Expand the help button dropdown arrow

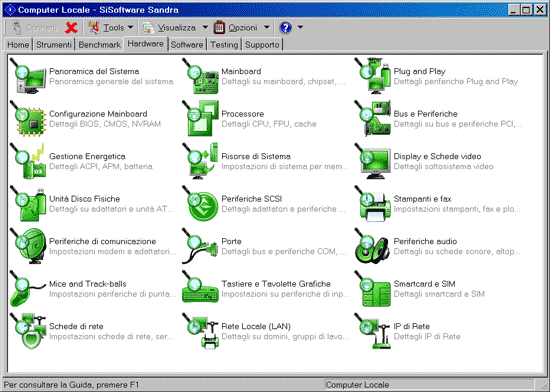click(x=300, y=27)
